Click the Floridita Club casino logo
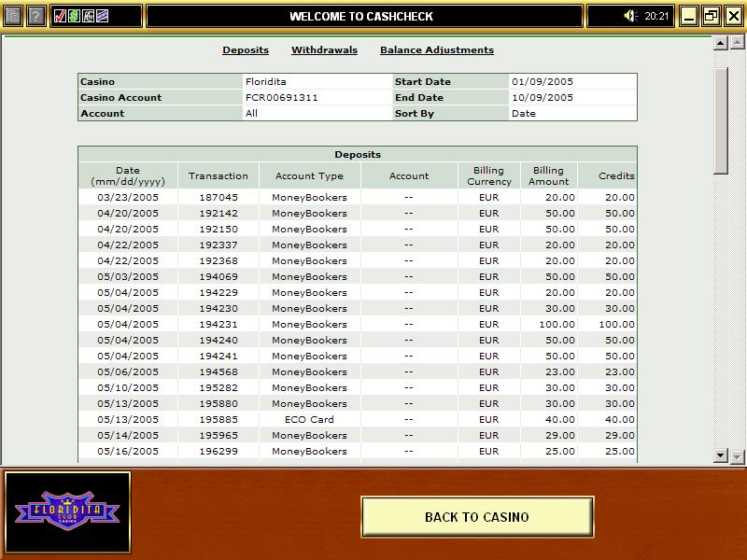The image size is (747, 560). click(67, 511)
